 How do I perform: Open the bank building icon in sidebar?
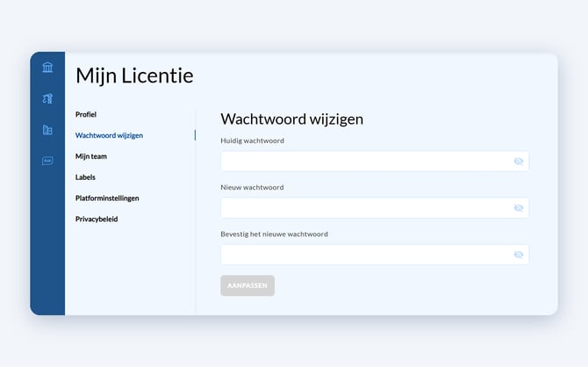point(47,68)
